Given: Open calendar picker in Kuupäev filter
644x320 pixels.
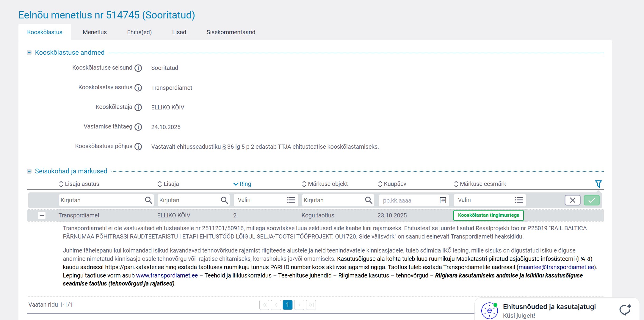Looking at the screenshot, I should tap(443, 200).
